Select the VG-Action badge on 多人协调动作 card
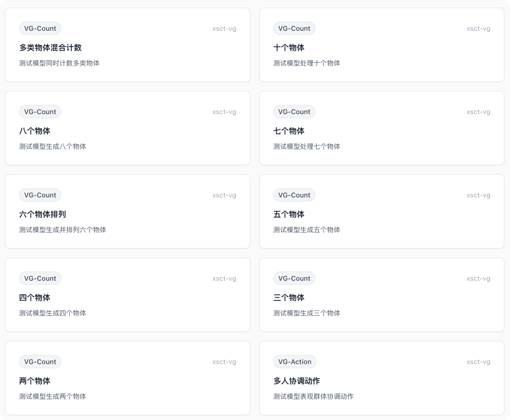 (295, 362)
